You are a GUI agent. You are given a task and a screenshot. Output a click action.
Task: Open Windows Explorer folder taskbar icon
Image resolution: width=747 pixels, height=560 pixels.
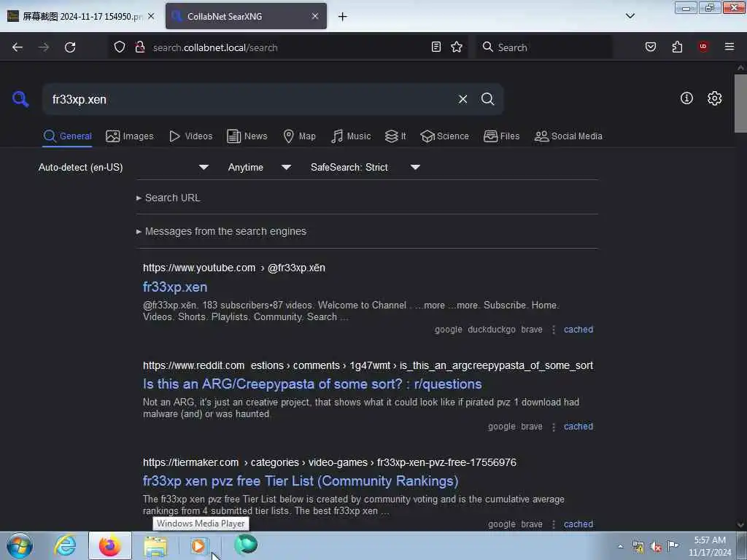155,545
